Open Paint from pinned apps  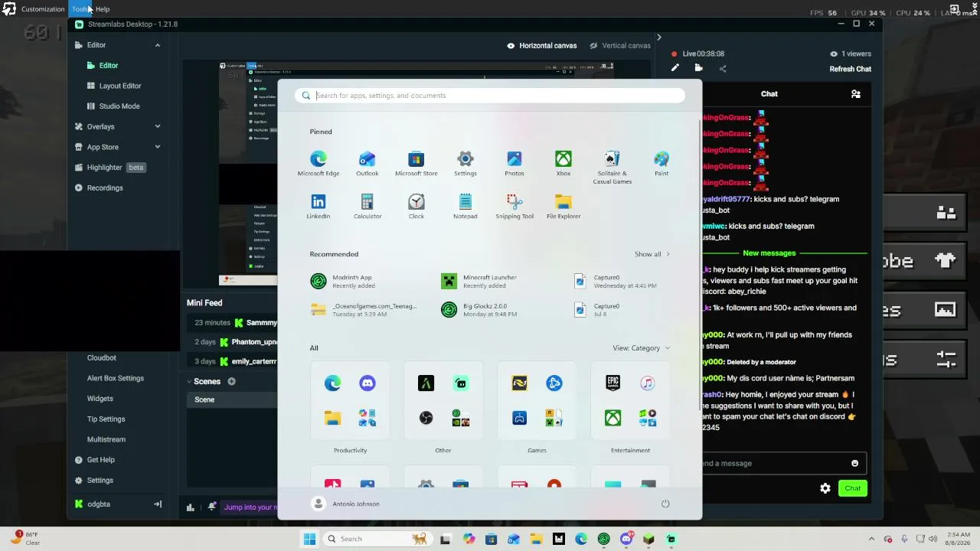click(661, 164)
